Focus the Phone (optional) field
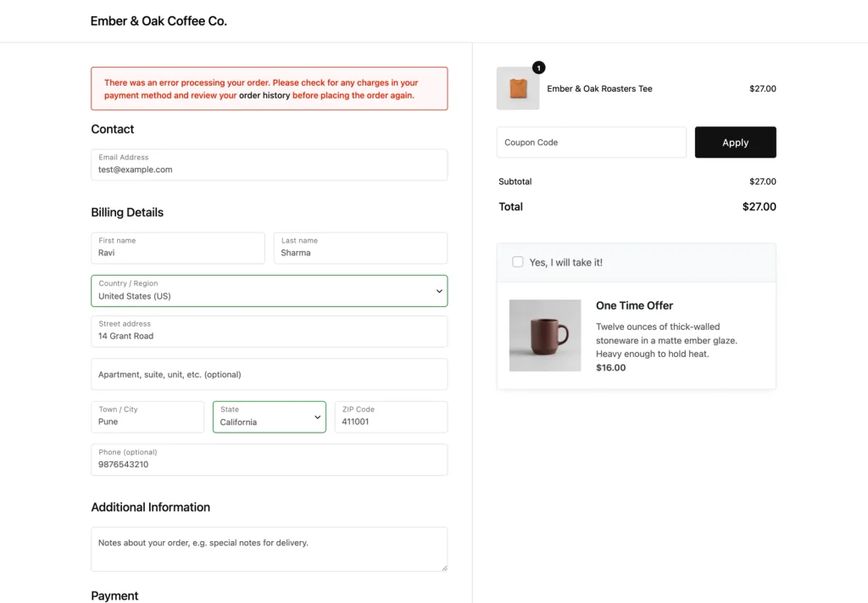 [x=269, y=460]
